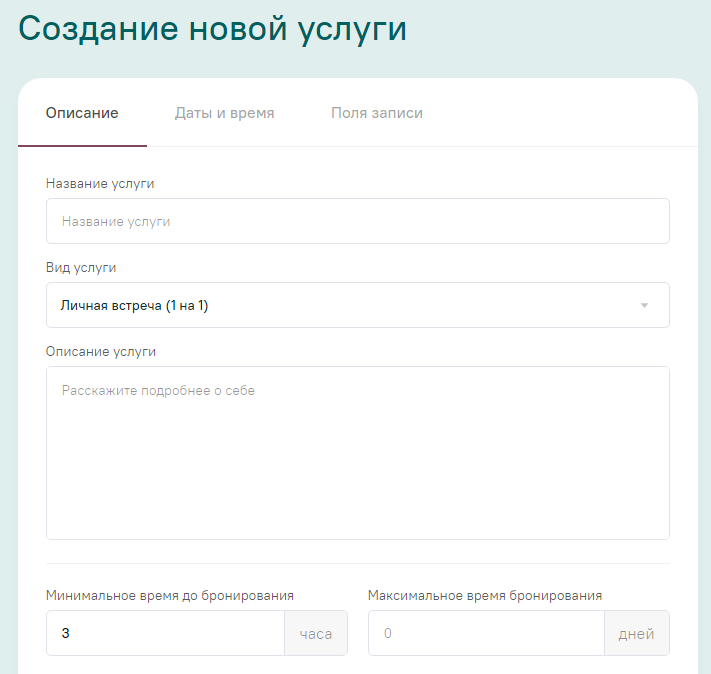Open the Описание tab
The height and width of the screenshot is (674, 711).
coord(82,112)
